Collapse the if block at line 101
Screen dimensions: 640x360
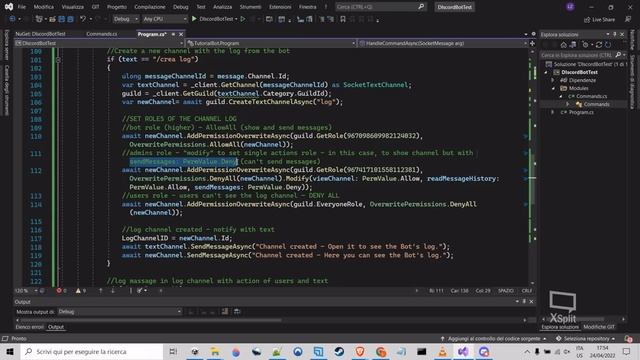tap(58, 60)
